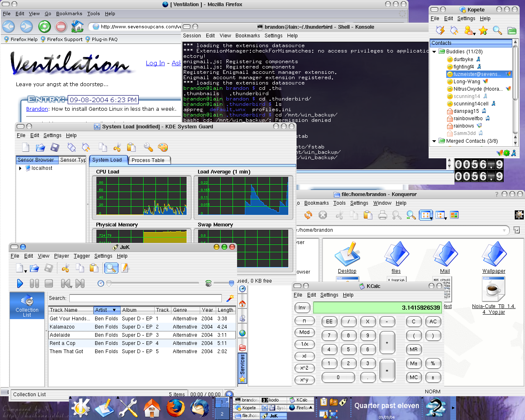Open the Brandon author link in Firefox
Image resolution: width=525 pixels, height=420 pixels.
(37, 109)
